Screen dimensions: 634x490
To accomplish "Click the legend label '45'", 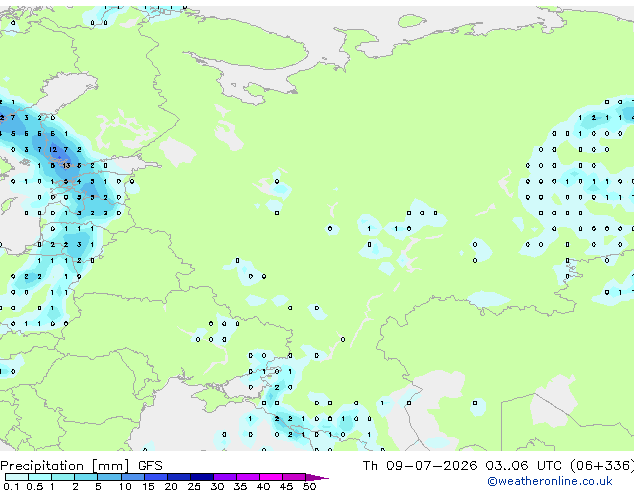I will tap(286, 486).
